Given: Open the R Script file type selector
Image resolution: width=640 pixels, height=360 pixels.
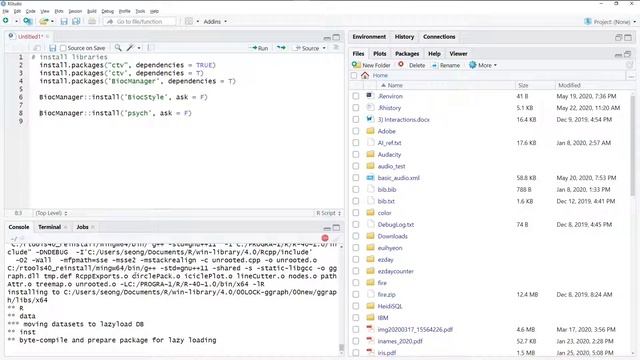Looking at the screenshot, I should (328, 213).
